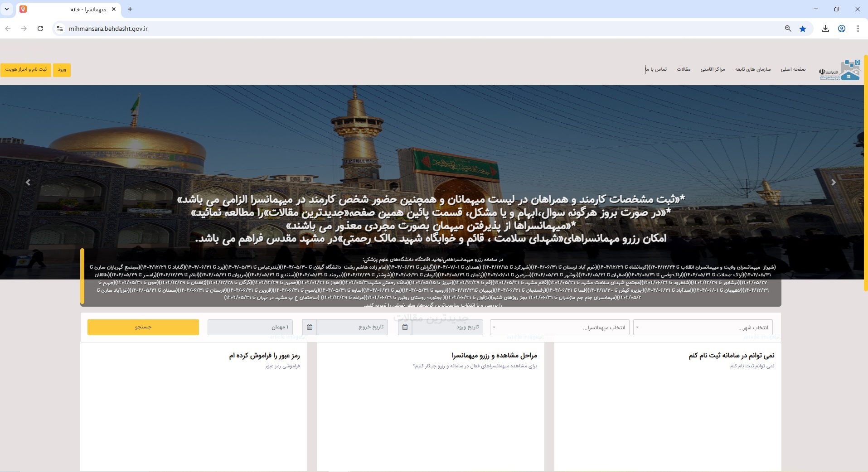The width and height of the screenshot is (868, 472).
Task: Open the Chrome downloads panel
Action: pos(825,29)
